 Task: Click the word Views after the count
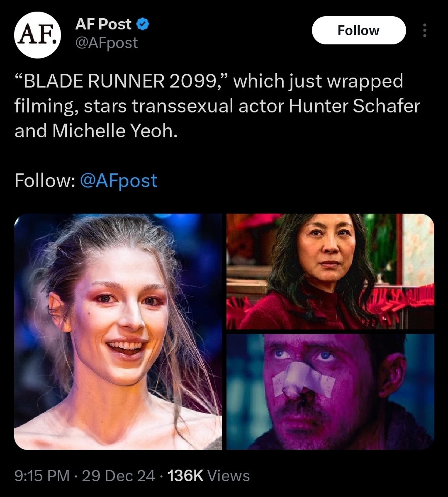tap(229, 476)
